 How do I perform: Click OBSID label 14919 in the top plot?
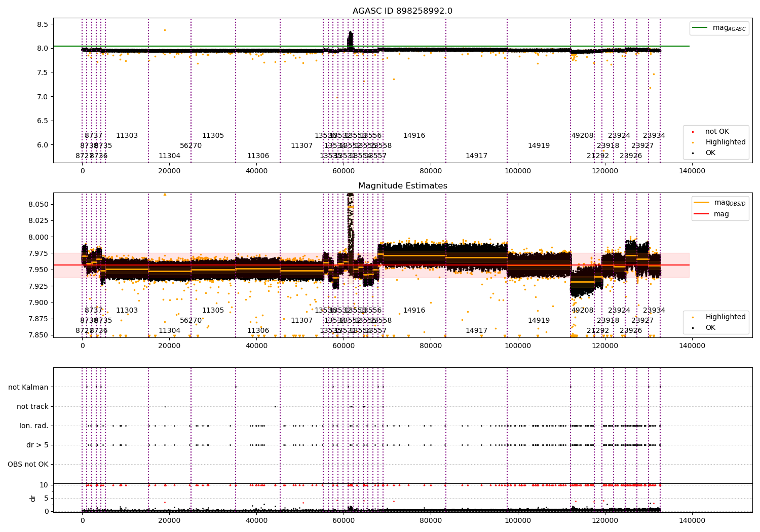(x=539, y=146)
